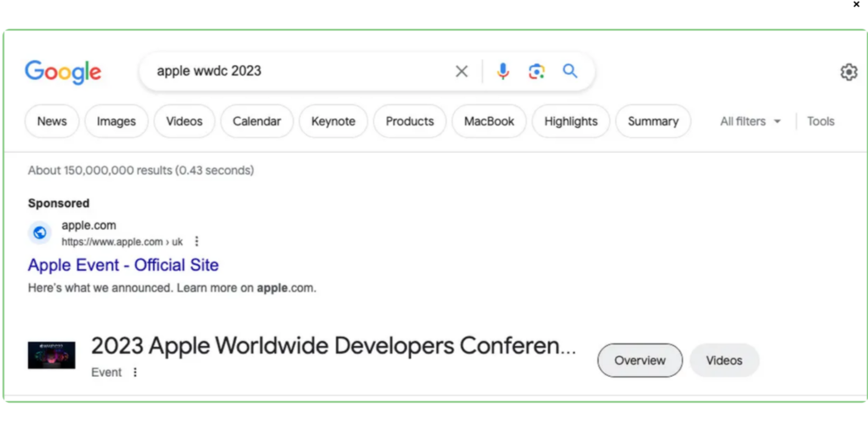The width and height of the screenshot is (868, 430).
Task: Filter results by Images
Action: (x=116, y=121)
